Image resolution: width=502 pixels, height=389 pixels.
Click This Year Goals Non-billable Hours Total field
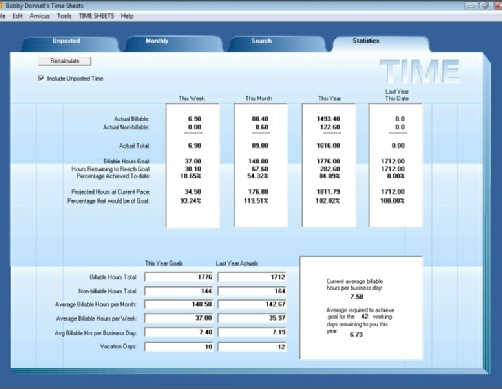[x=179, y=291]
